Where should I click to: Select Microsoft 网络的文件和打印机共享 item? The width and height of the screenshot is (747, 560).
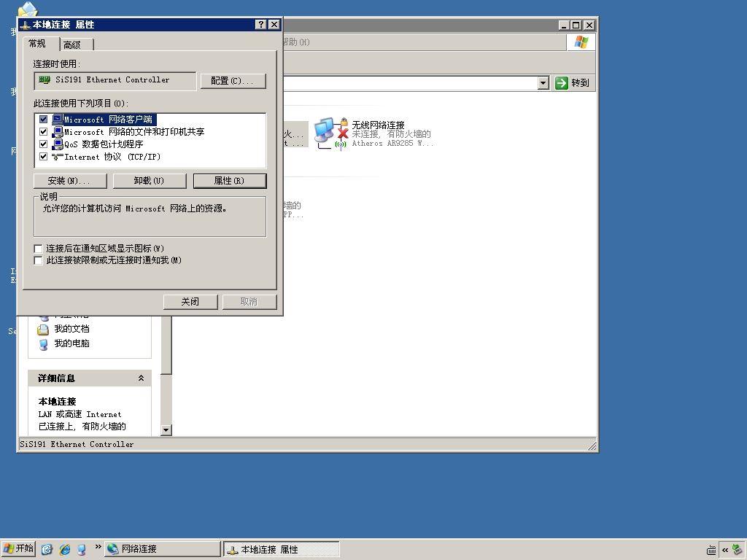[134, 132]
